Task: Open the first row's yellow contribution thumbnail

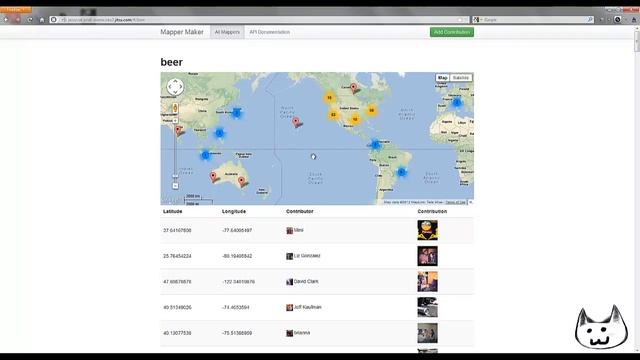Action: tap(427, 230)
